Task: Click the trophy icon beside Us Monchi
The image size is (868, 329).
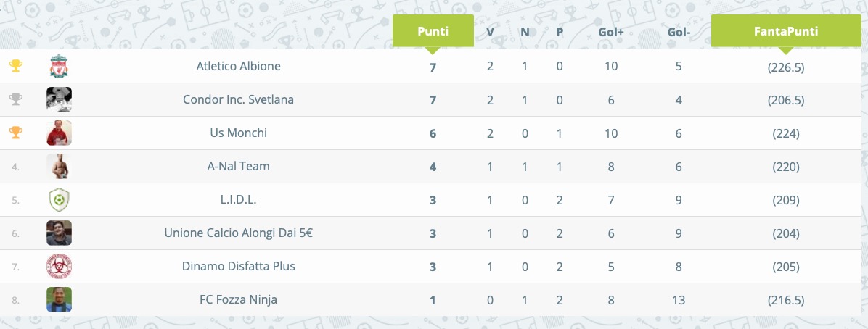Action: (15, 133)
